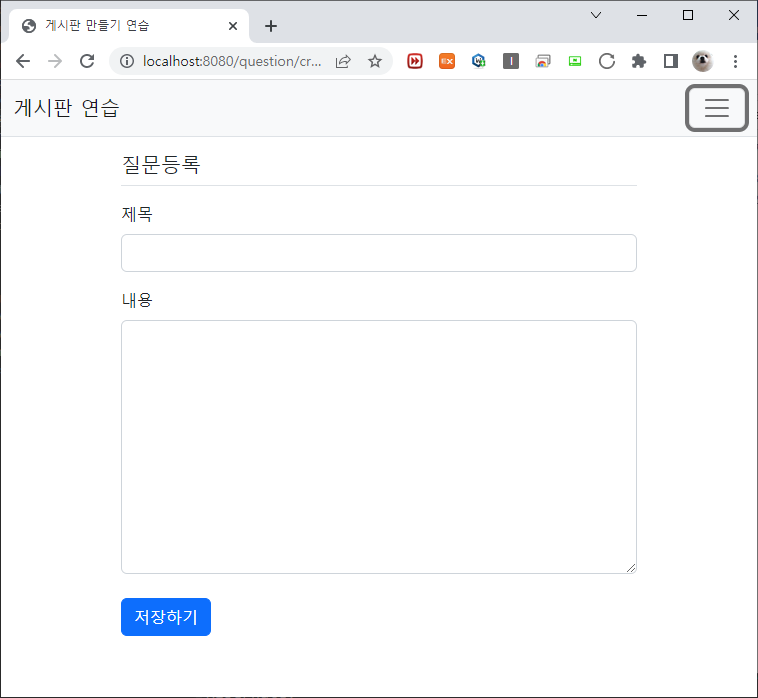Expand the navbar hamburger menu
758x698 pixels.
(716, 108)
